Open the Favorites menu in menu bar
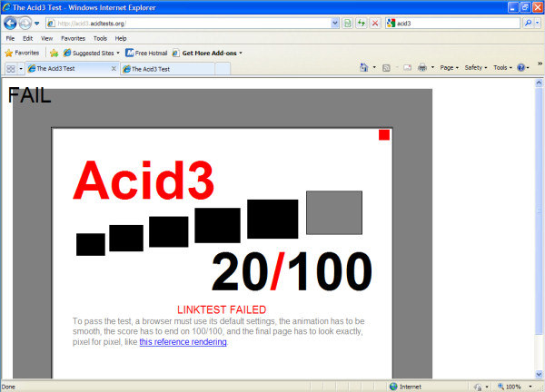The image size is (545, 392). click(x=73, y=38)
